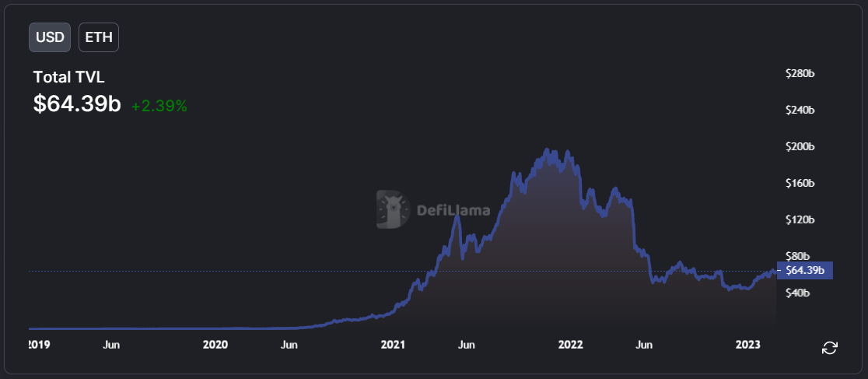
Task: Click the $200b y-axis label
Action: [x=800, y=147]
